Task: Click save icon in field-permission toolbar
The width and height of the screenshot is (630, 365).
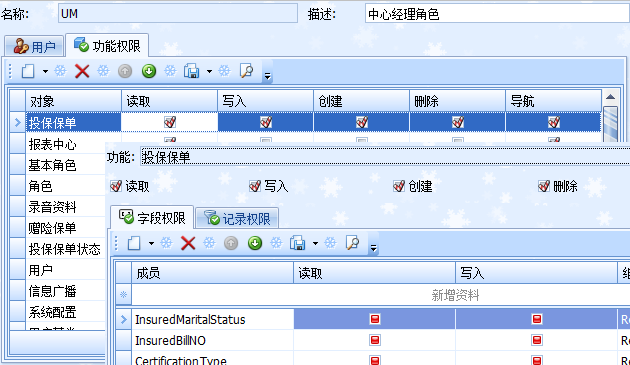Action: pos(298,243)
